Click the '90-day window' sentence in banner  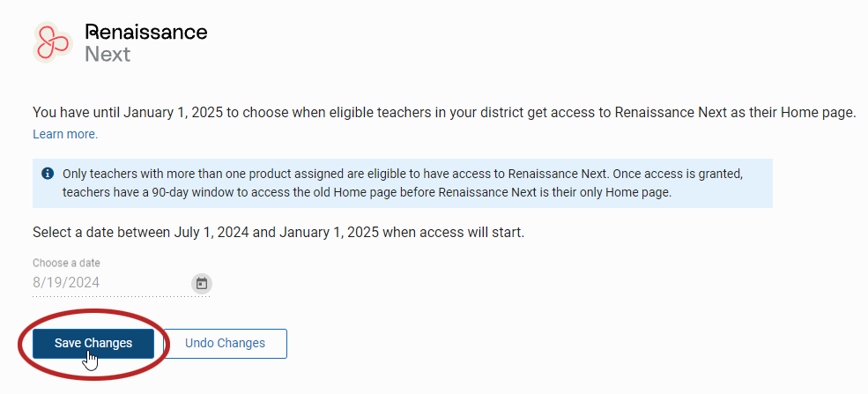tap(367, 193)
